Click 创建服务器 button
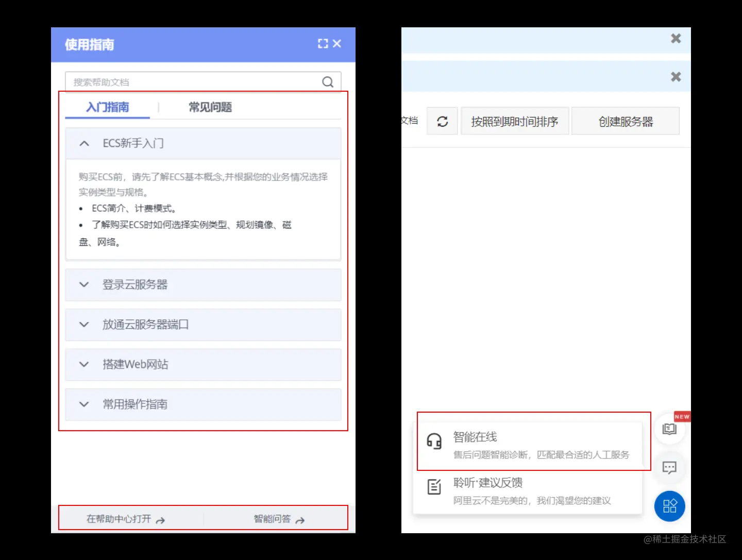This screenshot has height=560, width=742. pos(626,121)
